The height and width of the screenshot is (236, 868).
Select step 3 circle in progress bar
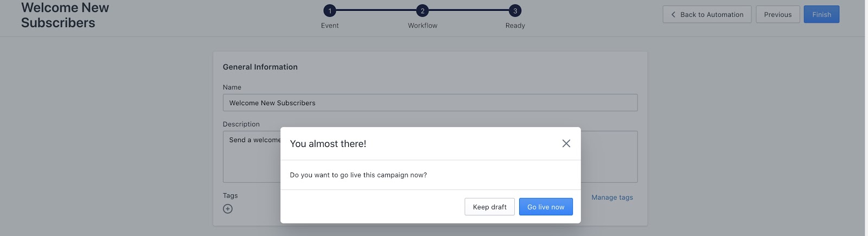[515, 10]
